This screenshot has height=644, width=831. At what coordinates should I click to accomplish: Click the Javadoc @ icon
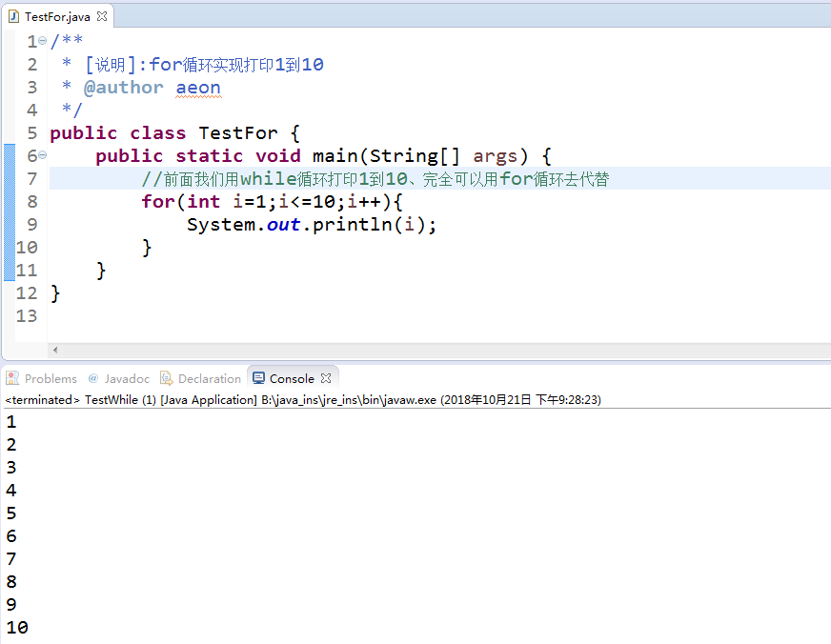pyautogui.click(x=93, y=378)
